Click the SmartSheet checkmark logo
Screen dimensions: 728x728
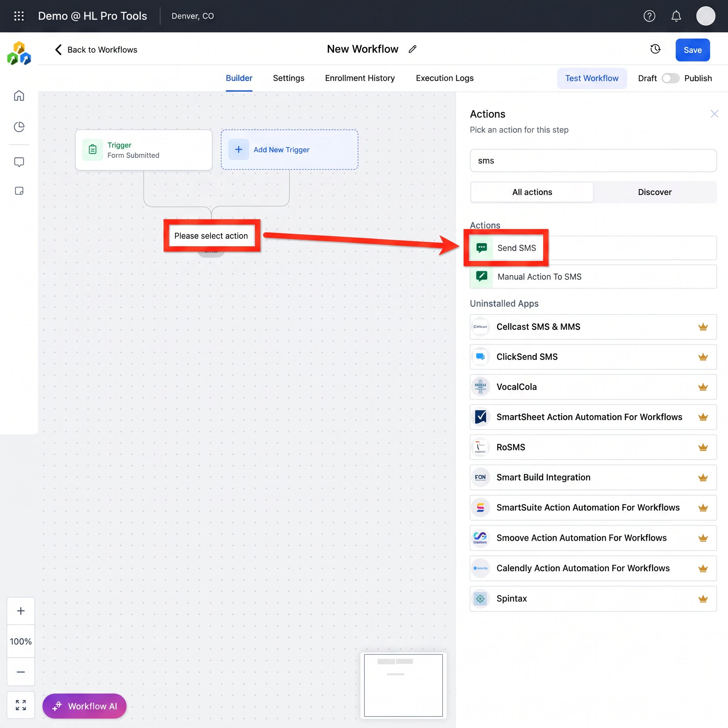pyautogui.click(x=480, y=417)
